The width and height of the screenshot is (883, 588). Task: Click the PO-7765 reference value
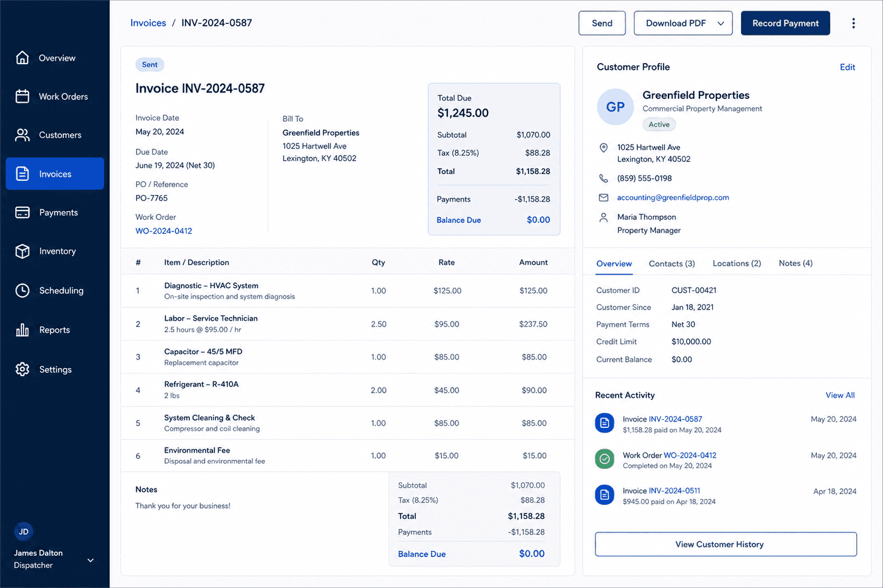151,198
